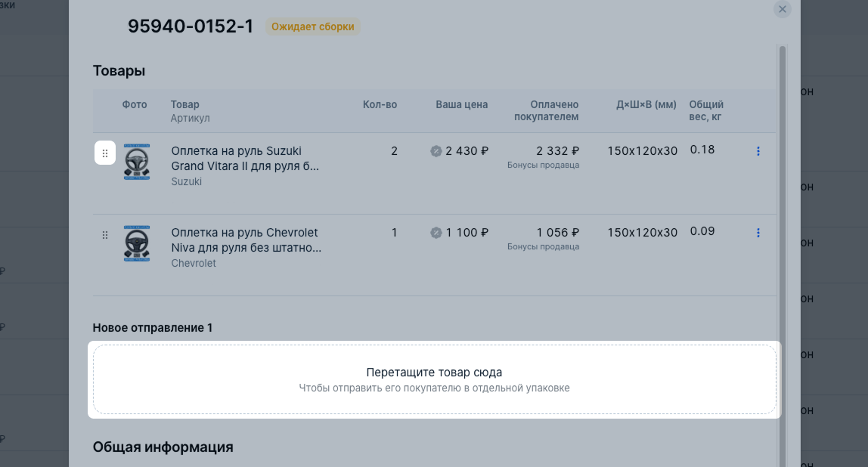Click the dialog's vertical scrollbar
The image size is (868, 467).
coord(783,255)
